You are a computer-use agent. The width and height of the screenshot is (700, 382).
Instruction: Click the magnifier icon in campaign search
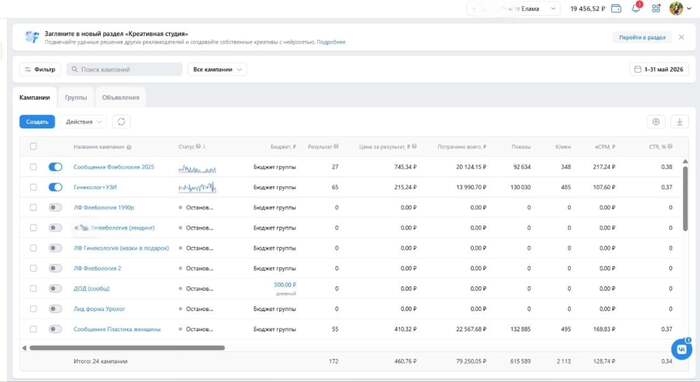tap(75, 69)
